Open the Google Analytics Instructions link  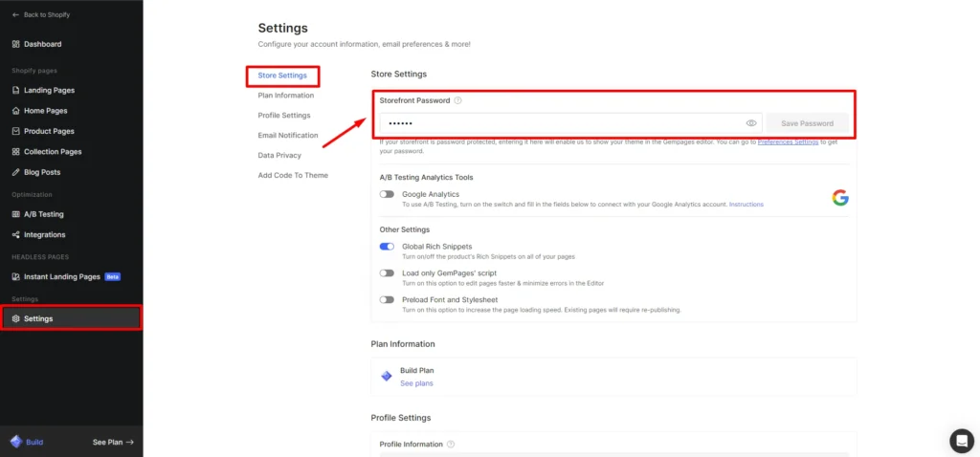click(746, 205)
